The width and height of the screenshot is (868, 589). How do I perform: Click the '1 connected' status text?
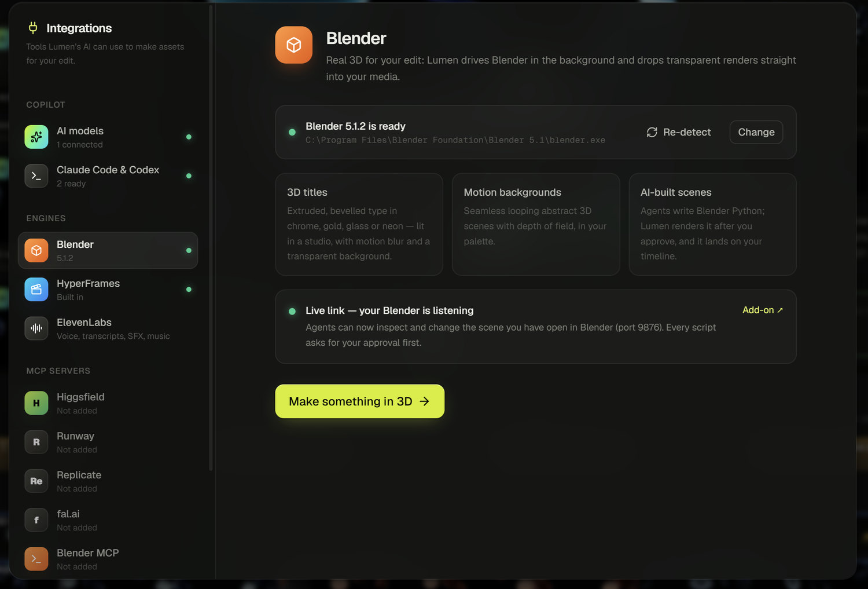tap(80, 145)
